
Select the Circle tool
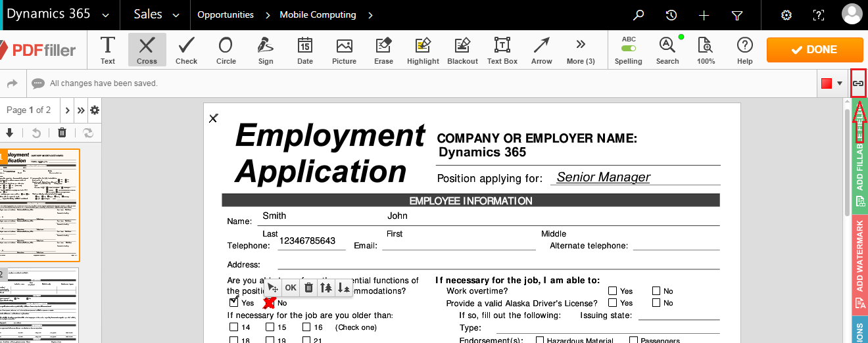pyautogui.click(x=226, y=50)
